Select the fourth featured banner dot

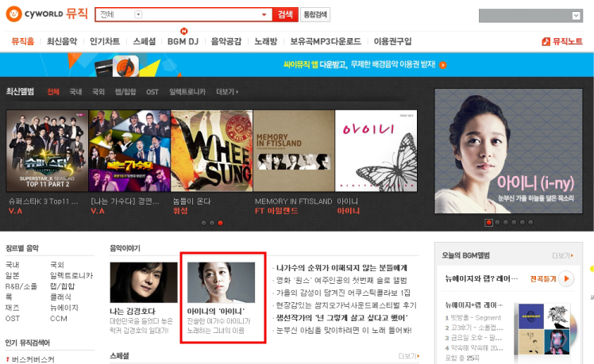coord(514,223)
